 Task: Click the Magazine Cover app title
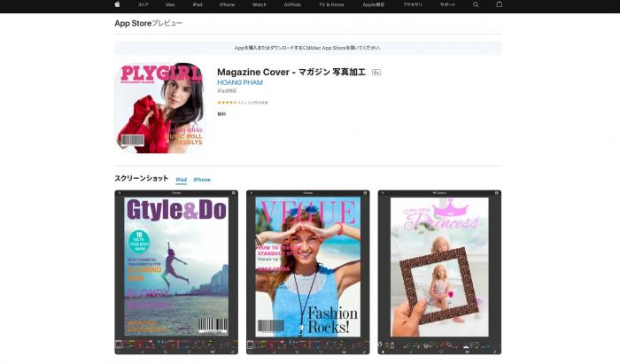click(x=291, y=73)
